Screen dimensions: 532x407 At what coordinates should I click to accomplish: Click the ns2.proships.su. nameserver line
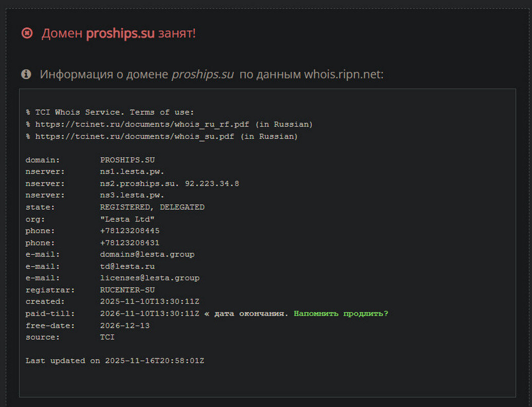pyautogui.click(x=169, y=183)
